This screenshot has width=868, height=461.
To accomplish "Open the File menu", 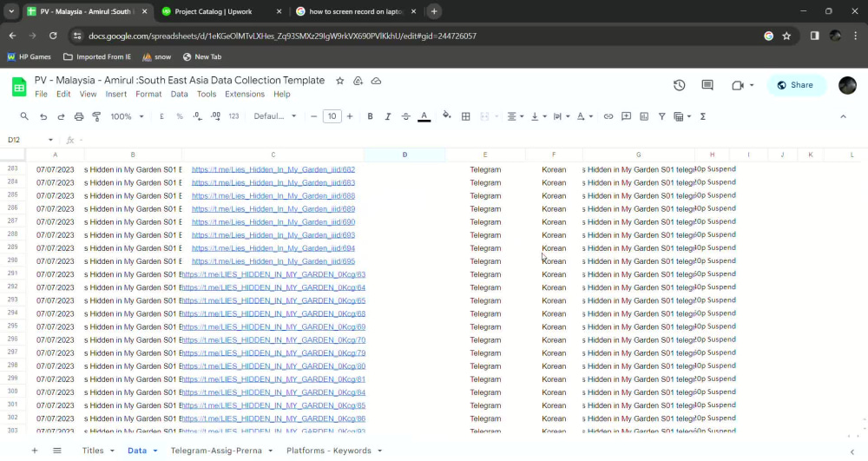I will coord(41,94).
